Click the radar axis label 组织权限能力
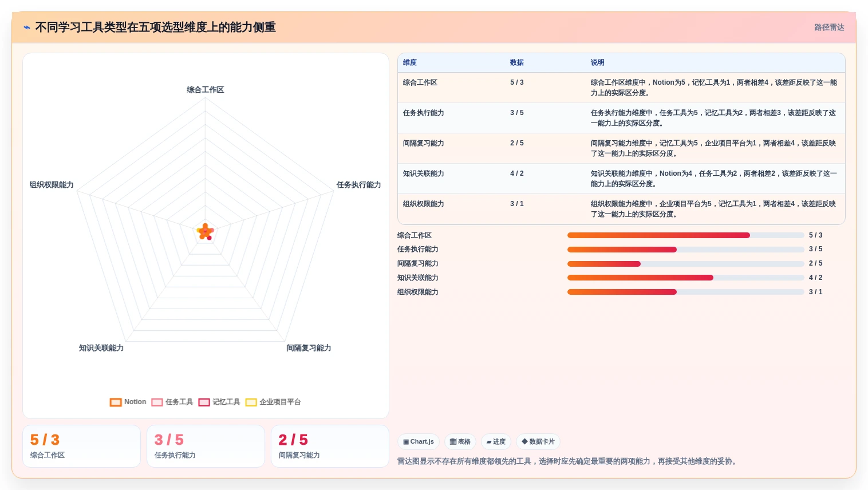This screenshot has height=490, width=868. pos(52,185)
